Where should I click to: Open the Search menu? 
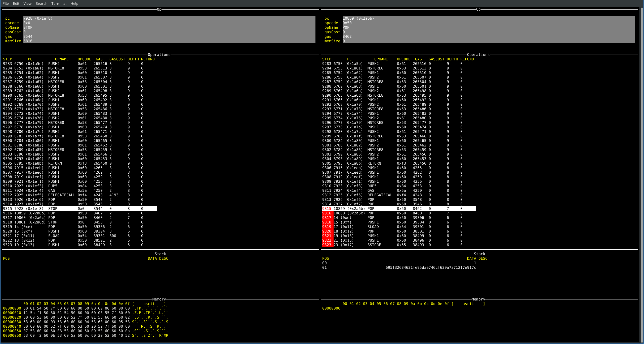(41, 4)
